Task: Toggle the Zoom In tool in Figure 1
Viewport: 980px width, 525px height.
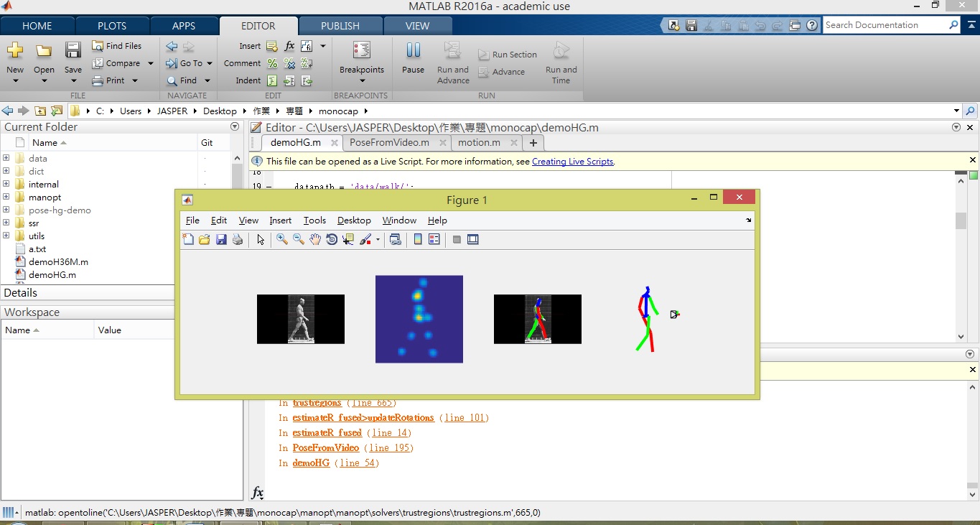Action: pos(282,240)
